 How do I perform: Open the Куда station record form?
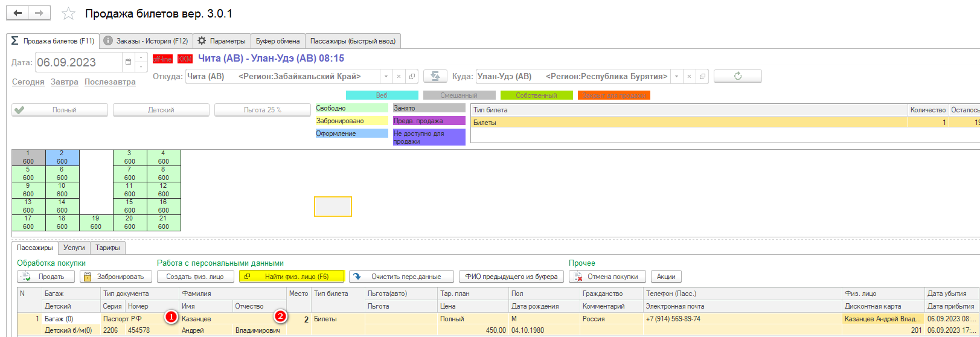tap(702, 77)
